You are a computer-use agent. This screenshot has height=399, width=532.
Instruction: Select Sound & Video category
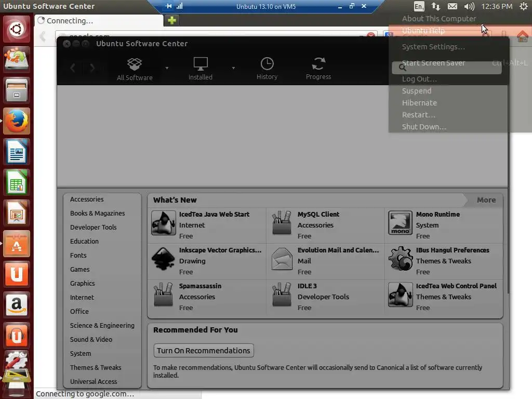tap(91, 340)
